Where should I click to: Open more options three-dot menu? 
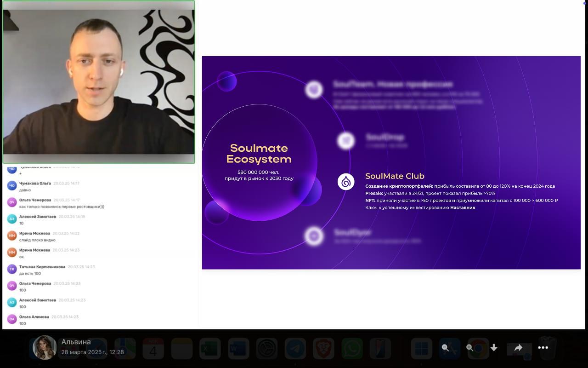point(543,348)
